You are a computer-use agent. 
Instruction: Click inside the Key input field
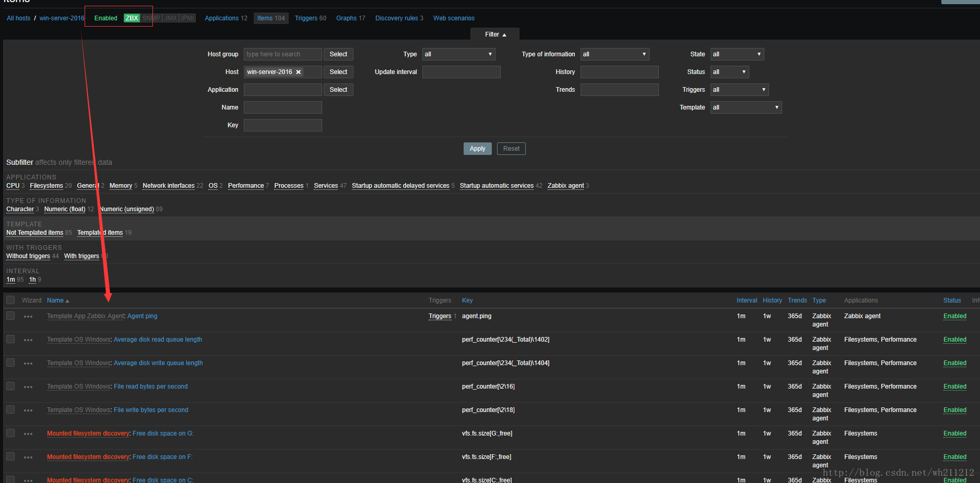(x=282, y=125)
